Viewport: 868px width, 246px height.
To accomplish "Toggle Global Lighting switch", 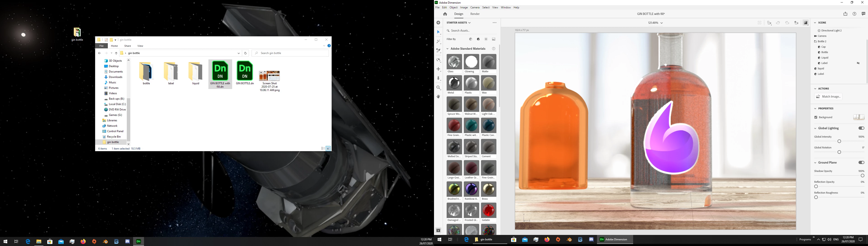I will click(861, 128).
